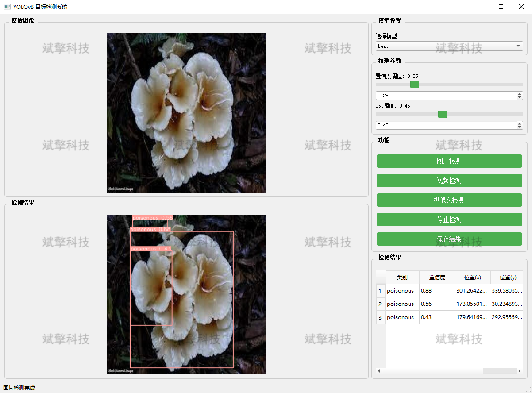532x393 pixels.
Task: Click the 339.58035 y-position cell
Action: 507,291
